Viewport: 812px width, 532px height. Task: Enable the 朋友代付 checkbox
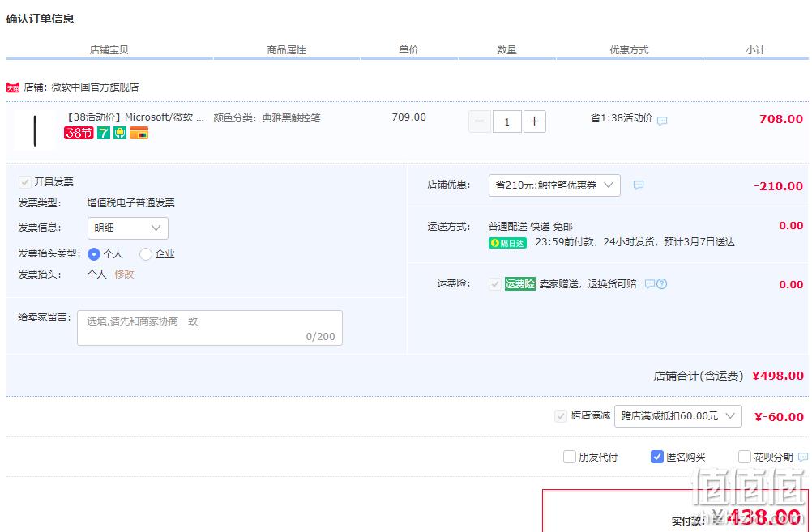pos(569,457)
